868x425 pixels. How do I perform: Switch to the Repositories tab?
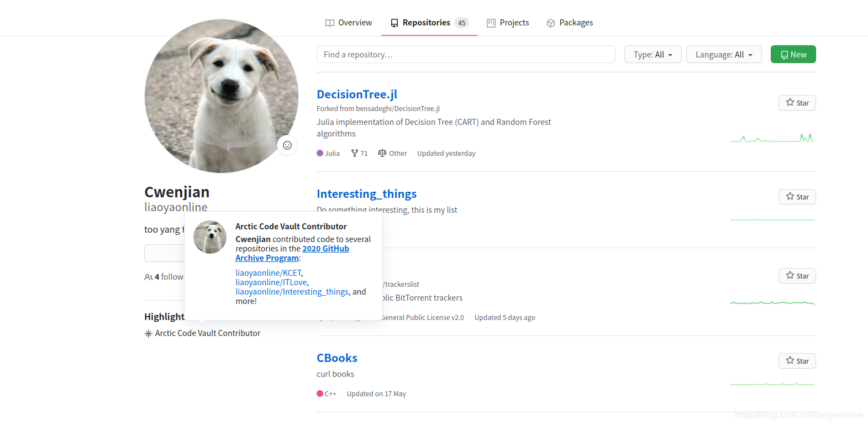pyautogui.click(x=429, y=23)
